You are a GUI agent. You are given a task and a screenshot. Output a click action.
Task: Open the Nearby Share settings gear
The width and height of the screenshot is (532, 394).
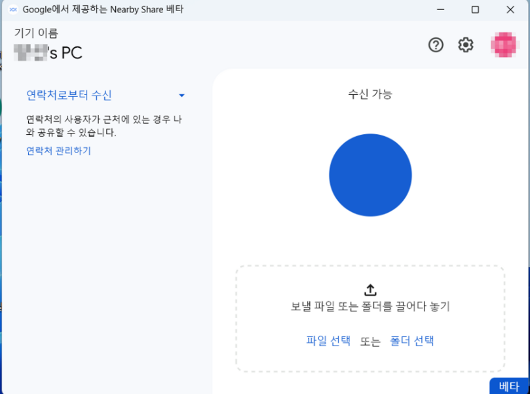[x=465, y=45]
